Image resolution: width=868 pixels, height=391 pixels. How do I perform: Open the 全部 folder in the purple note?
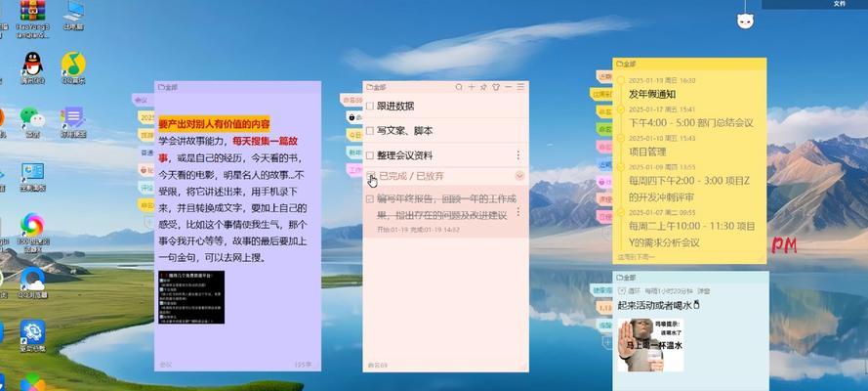pos(168,88)
